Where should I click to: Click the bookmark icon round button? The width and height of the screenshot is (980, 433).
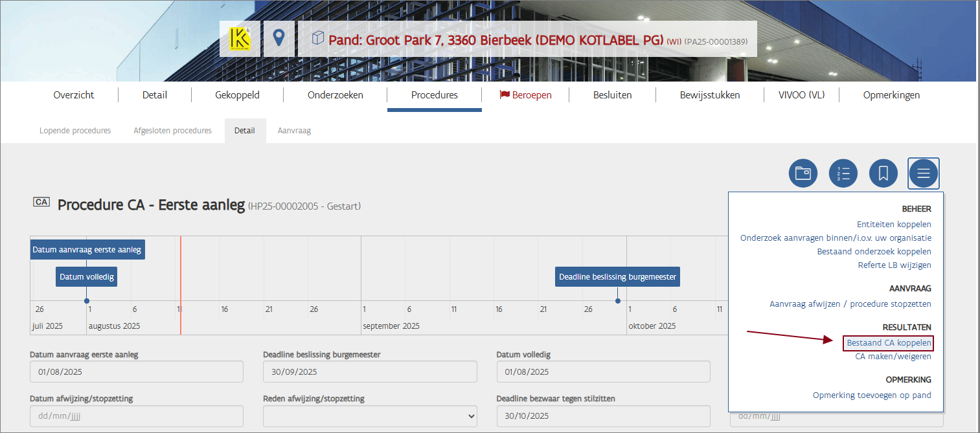(x=883, y=173)
